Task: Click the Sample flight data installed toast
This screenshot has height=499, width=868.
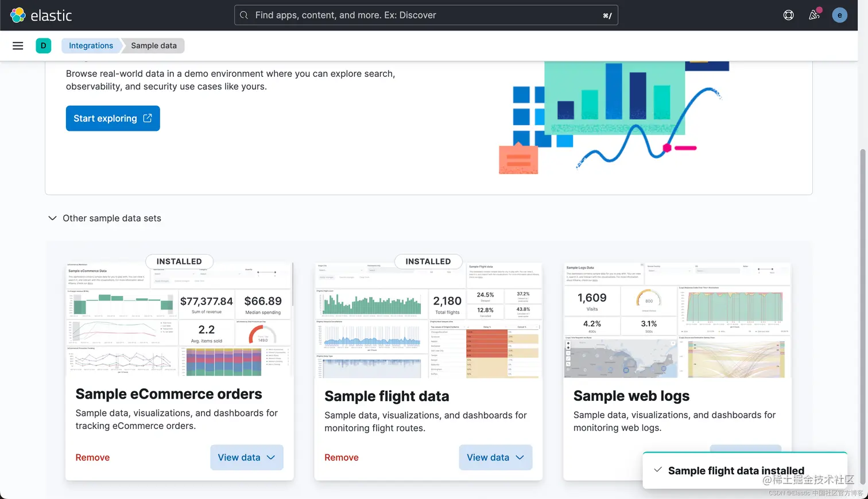Action: pos(745,470)
